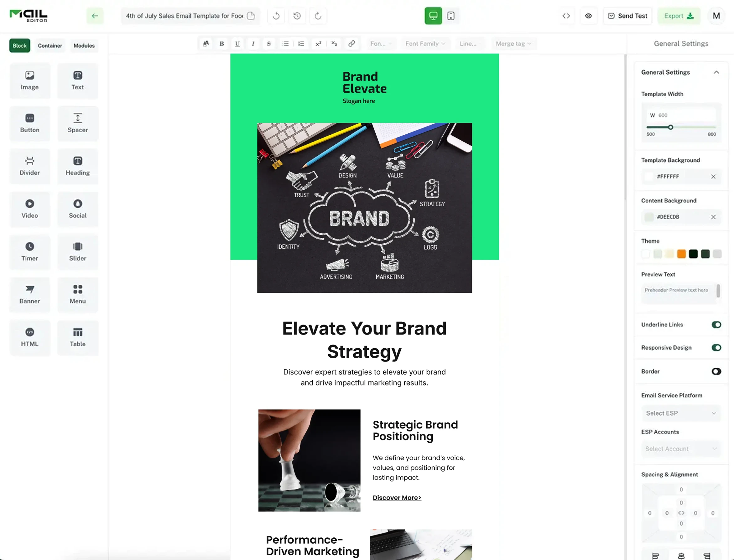
Task: Add a Video block
Action: pos(30,209)
